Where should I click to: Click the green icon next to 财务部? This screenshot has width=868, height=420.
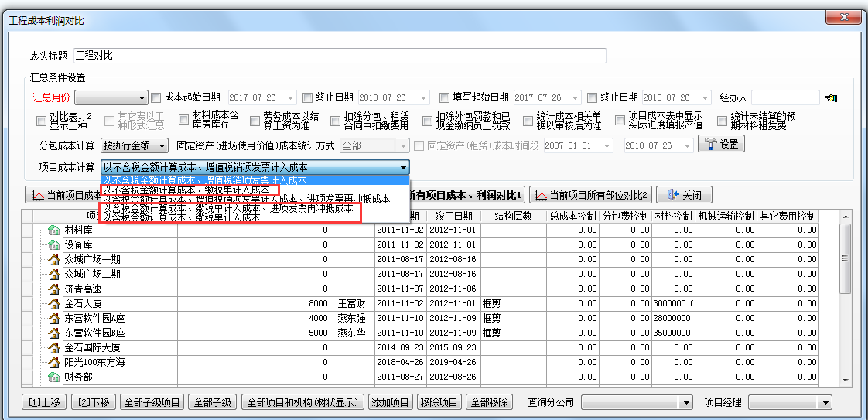54,377
